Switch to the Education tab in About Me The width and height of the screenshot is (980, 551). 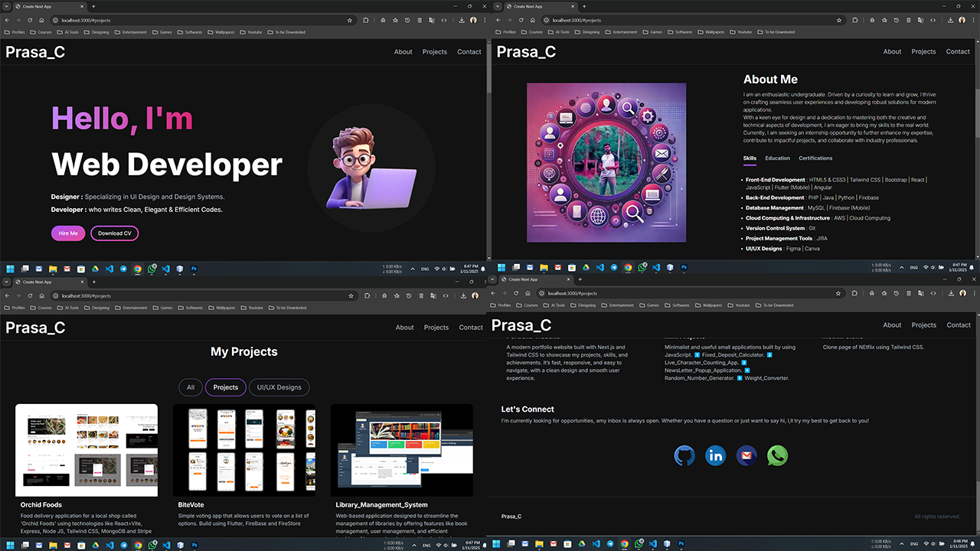[777, 158]
